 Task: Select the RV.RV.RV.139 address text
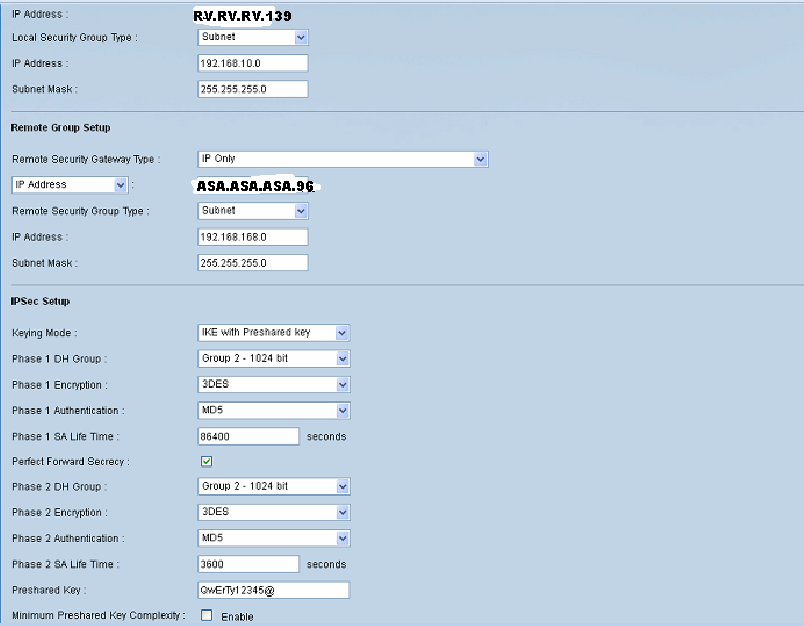click(243, 16)
